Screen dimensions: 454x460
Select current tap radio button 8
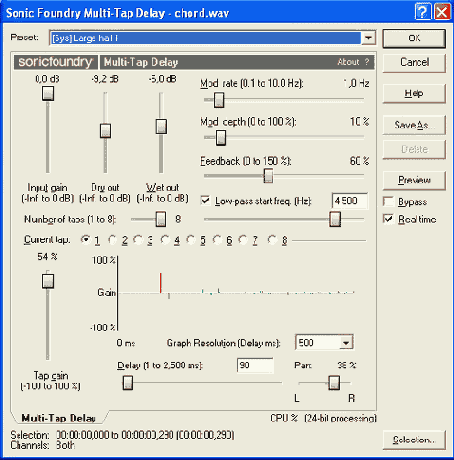(272, 240)
